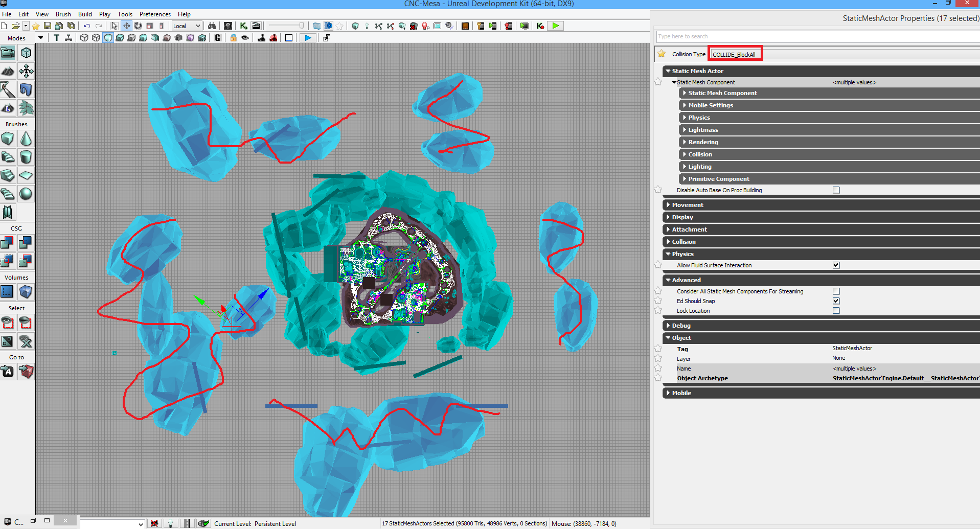Toggle favorite star beside Tag property

click(x=658, y=349)
